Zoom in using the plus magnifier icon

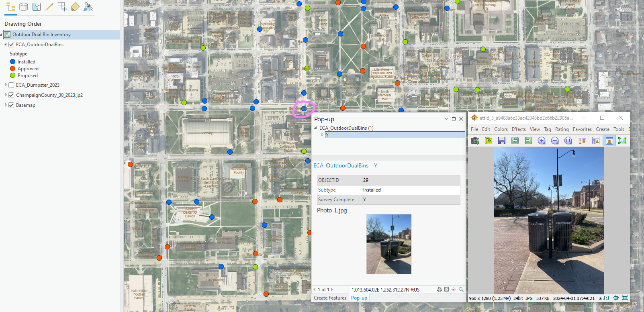tap(542, 141)
